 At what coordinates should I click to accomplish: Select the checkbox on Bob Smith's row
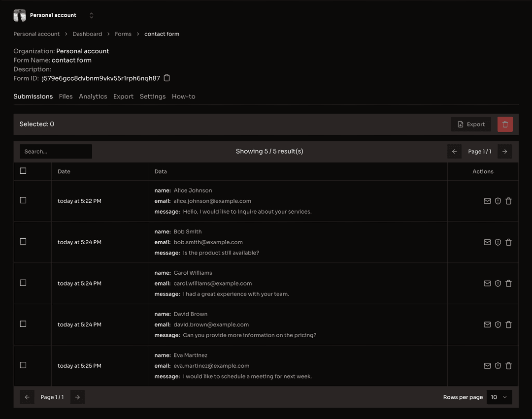[x=23, y=241]
